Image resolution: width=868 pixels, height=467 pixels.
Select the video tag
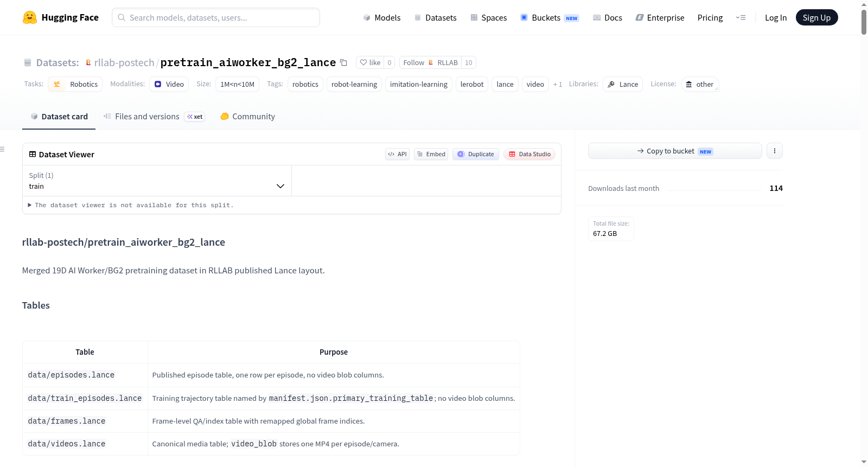point(535,84)
